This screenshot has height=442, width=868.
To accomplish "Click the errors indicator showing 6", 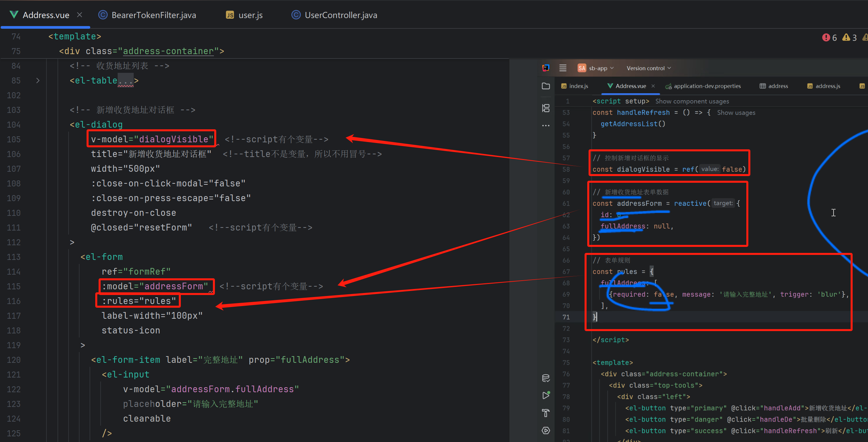I will pyautogui.click(x=829, y=38).
